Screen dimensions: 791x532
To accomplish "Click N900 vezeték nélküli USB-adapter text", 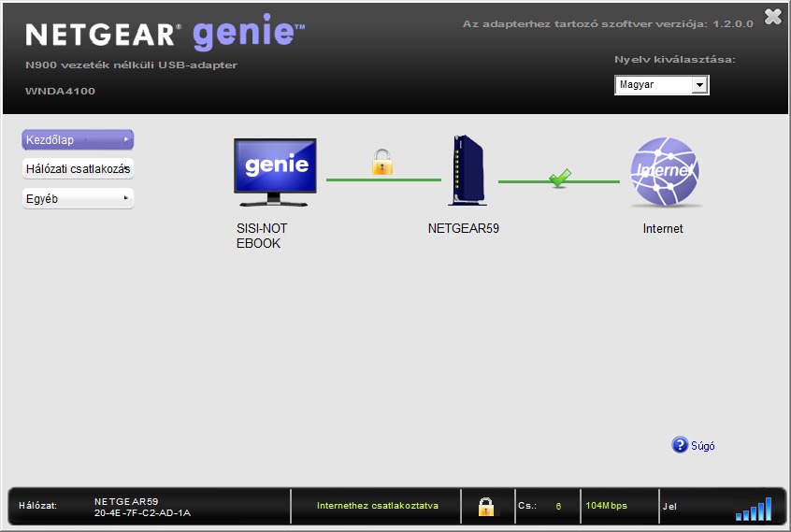I will (131, 65).
